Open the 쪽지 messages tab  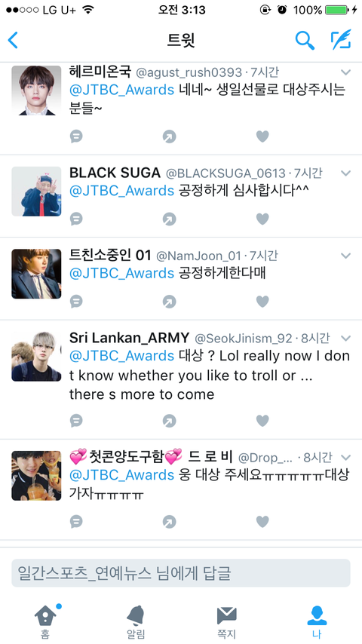pos(226,622)
